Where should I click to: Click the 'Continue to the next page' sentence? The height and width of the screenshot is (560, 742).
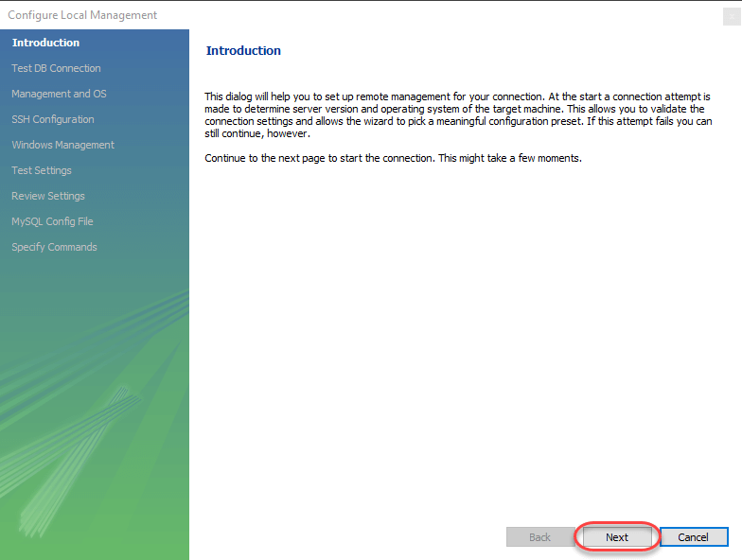coord(393,158)
